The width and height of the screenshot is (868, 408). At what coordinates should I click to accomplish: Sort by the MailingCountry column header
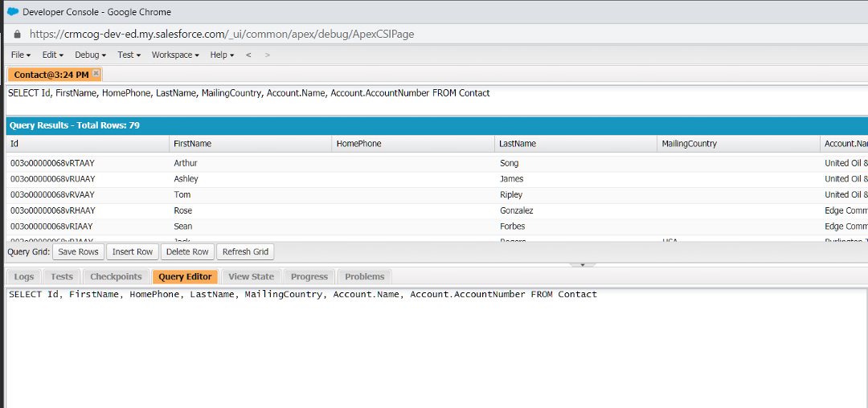(x=739, y=144)
